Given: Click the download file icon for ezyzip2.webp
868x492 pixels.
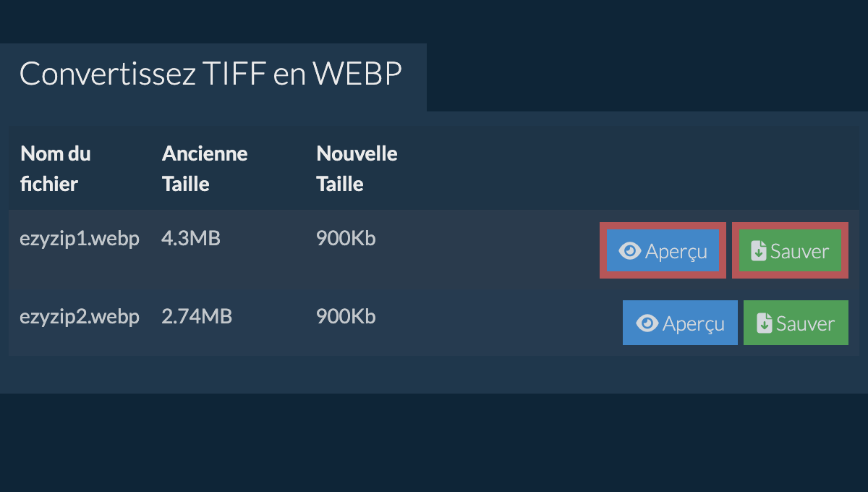Looking at the screenshot, I should point(765,323).
